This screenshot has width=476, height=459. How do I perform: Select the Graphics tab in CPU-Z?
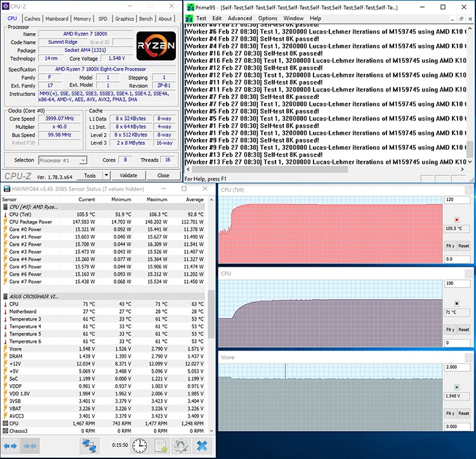point(124,19)
